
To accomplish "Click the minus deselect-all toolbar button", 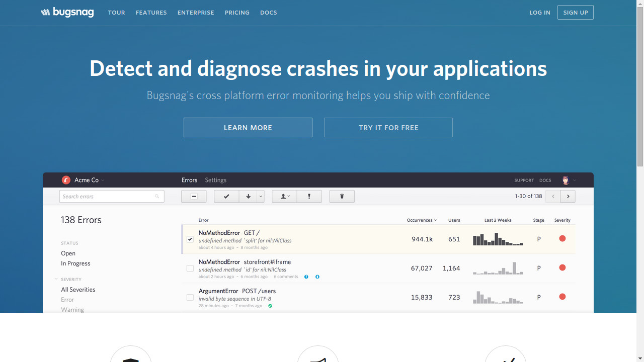I will [194, 197].
